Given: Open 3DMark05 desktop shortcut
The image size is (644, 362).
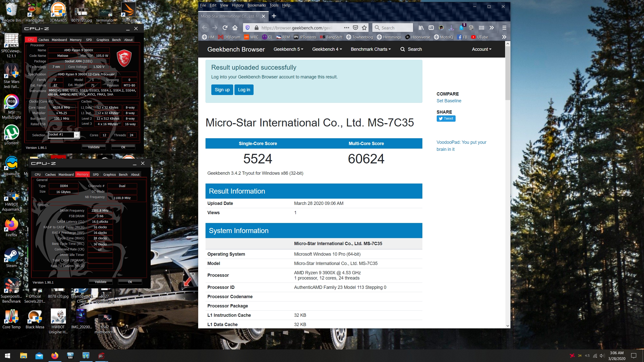Looking at the screenshot, I should click(58, 12).
